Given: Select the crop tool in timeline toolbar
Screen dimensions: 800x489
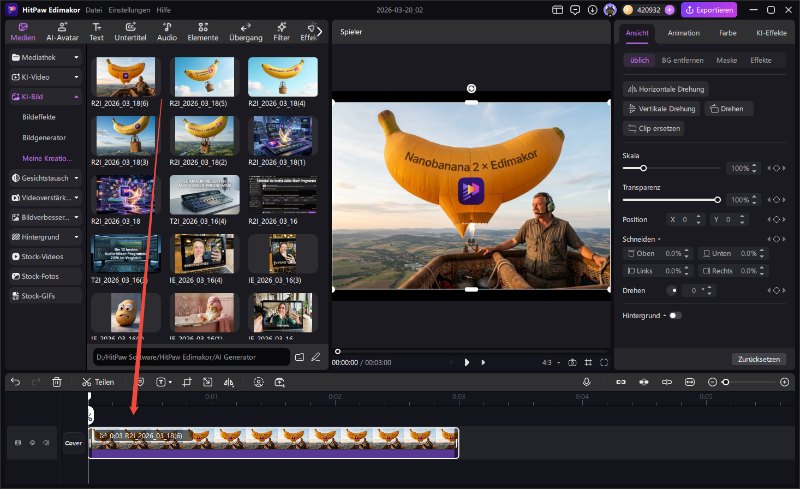Looking at the screenshot, I should tap(187, 382).
